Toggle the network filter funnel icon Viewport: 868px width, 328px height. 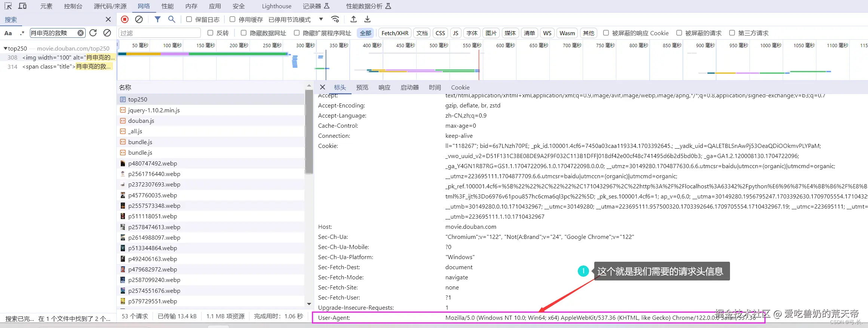click(x=157, y=19)
